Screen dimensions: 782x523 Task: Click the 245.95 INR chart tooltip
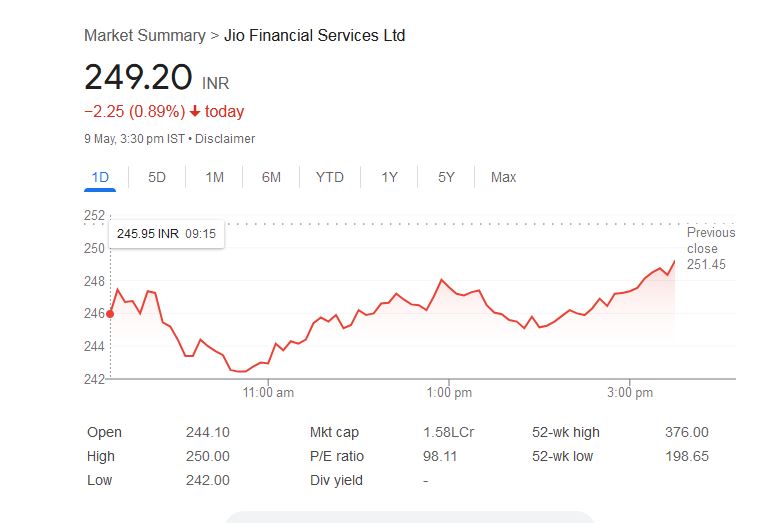tap(167, 234)
